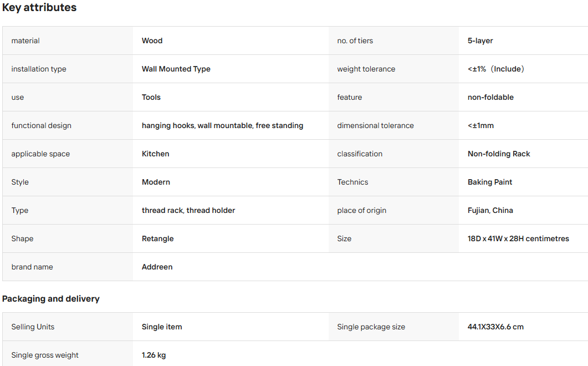Screen dimensions: 588x366
Task: Select the non-foldable feature value
Action: tap(490, 97)
